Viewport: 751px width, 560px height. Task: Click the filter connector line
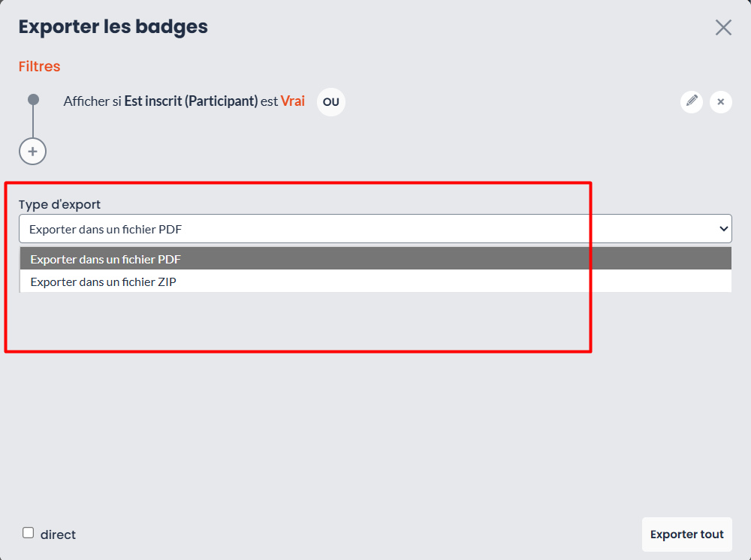[x=33, y=122]
